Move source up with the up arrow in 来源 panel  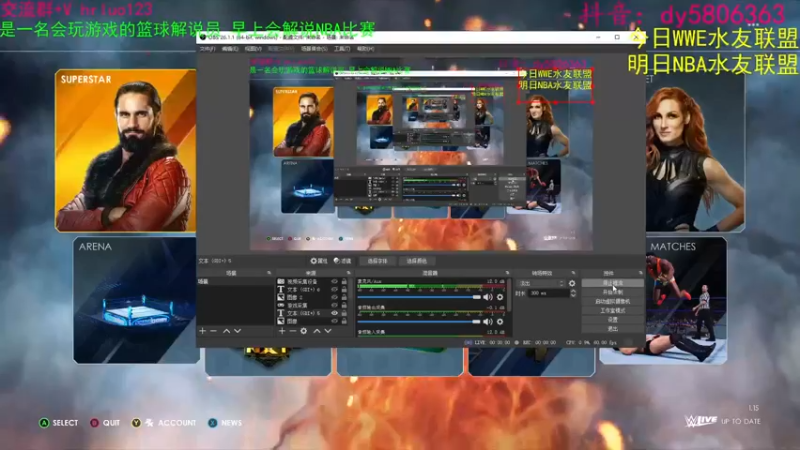tap(317, 331)
